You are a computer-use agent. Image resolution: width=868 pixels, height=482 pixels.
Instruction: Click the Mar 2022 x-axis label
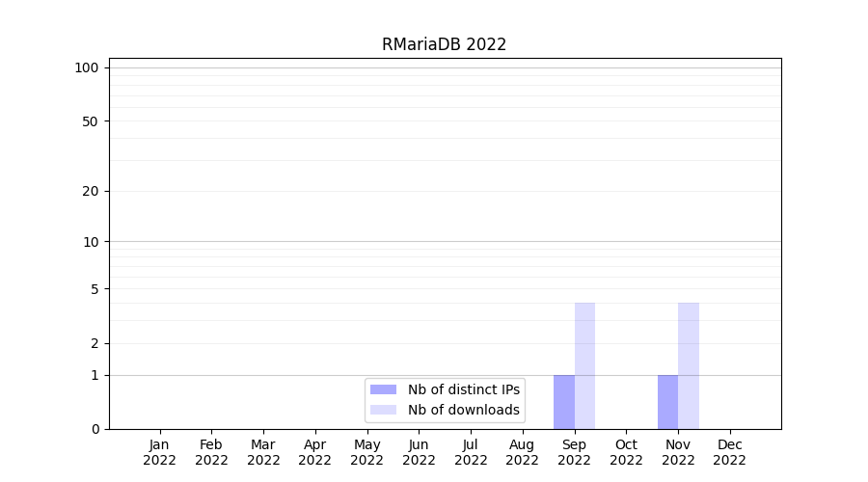263,452
